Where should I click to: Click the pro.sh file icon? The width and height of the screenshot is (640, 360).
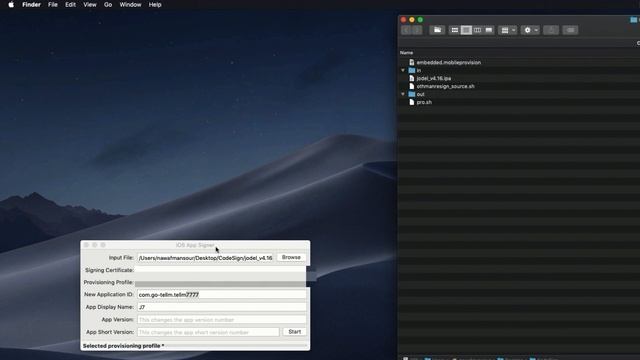point(412,102)
